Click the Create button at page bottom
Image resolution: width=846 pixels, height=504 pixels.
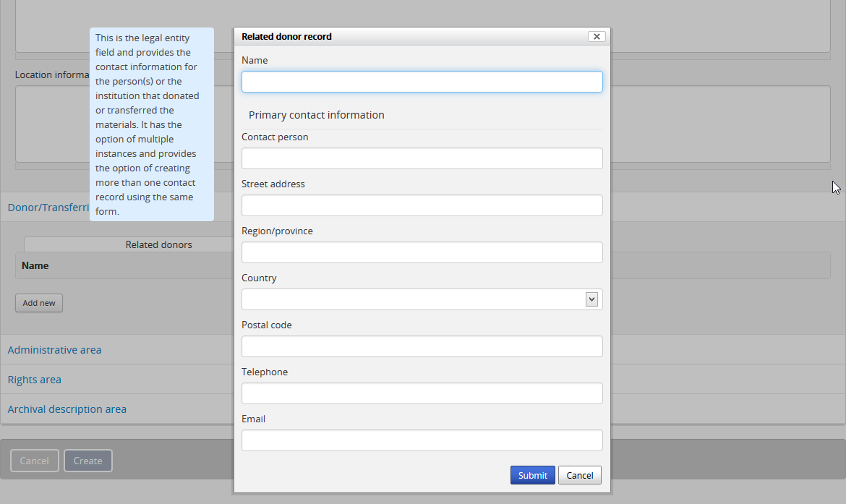point(87,461)
